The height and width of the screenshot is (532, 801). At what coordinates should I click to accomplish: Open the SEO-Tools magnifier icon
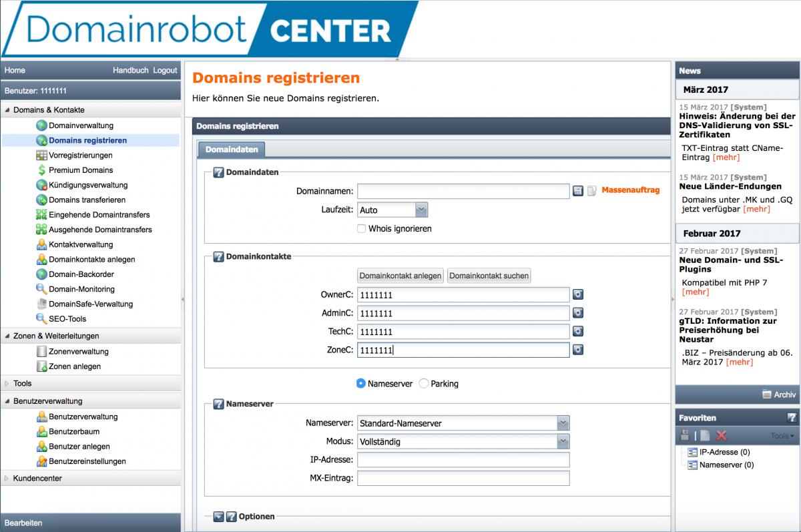tap(41, 318)
